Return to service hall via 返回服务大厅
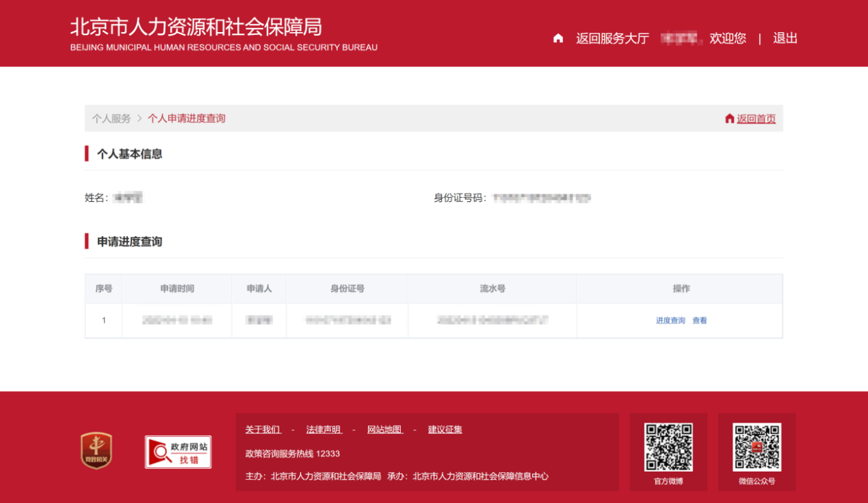 pyautogui.click(x=612, y=38)
